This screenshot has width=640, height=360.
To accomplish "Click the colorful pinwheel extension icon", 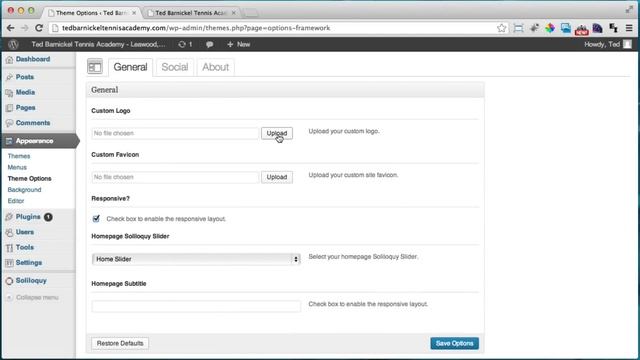I will tap(550, 28).
